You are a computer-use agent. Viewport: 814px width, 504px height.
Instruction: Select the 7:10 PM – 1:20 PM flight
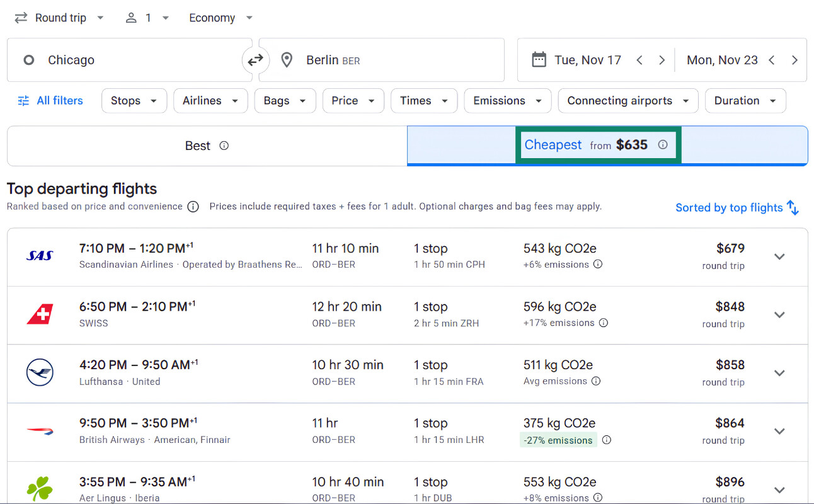coord(407,256)
